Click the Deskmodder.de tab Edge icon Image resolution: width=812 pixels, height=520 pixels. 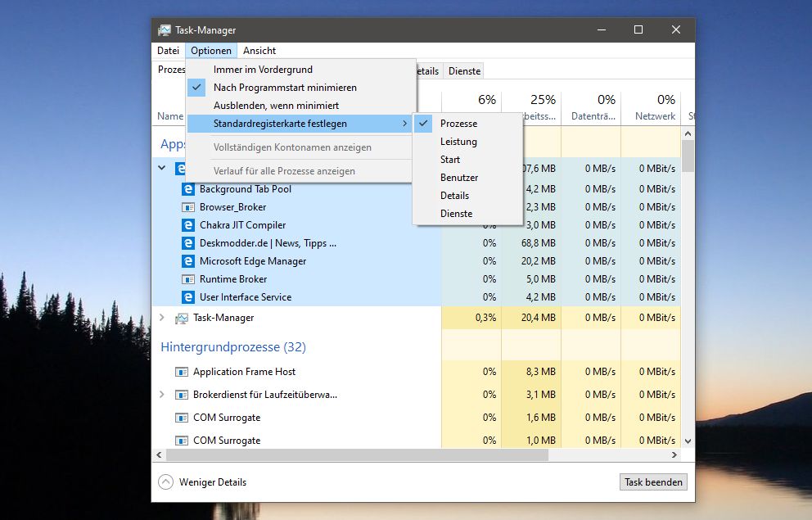[188, 243]
